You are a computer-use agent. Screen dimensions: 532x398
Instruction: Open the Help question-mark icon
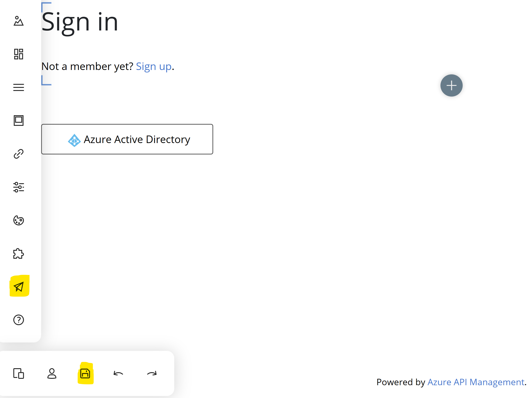pos(19,320)
